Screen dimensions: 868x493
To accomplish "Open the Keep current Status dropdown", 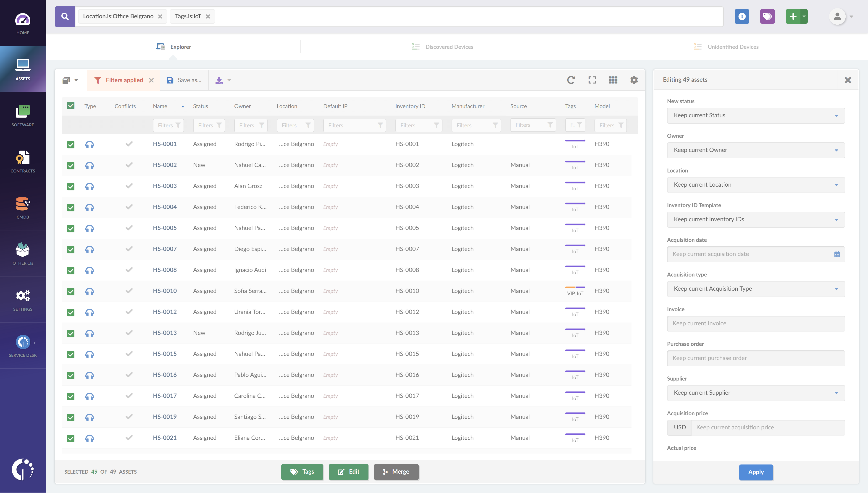I will click(x=755, y=115).
